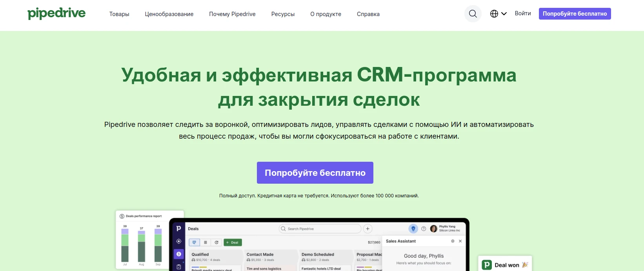Click the Войти login link

(x=523, y=13)
